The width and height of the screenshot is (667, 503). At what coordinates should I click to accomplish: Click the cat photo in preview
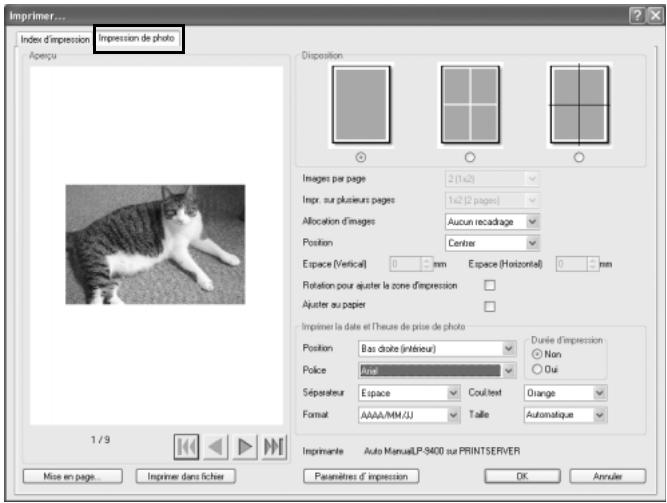coord(155,244)
